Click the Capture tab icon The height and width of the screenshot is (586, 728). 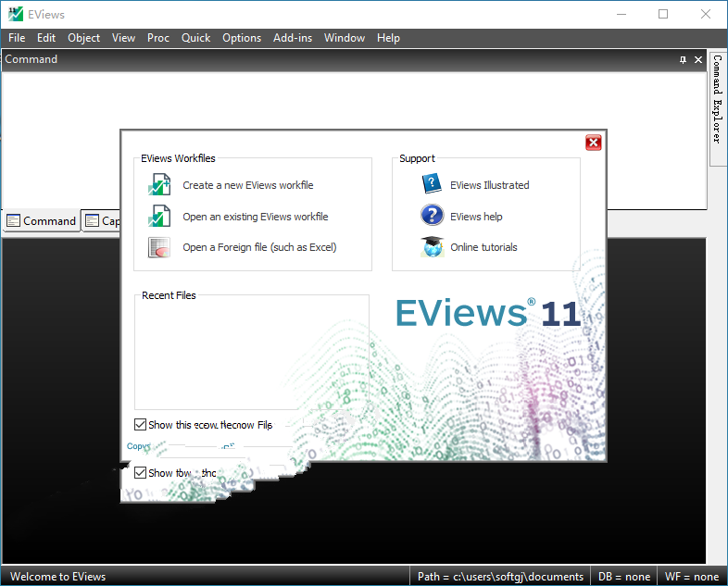click(92, 221)
